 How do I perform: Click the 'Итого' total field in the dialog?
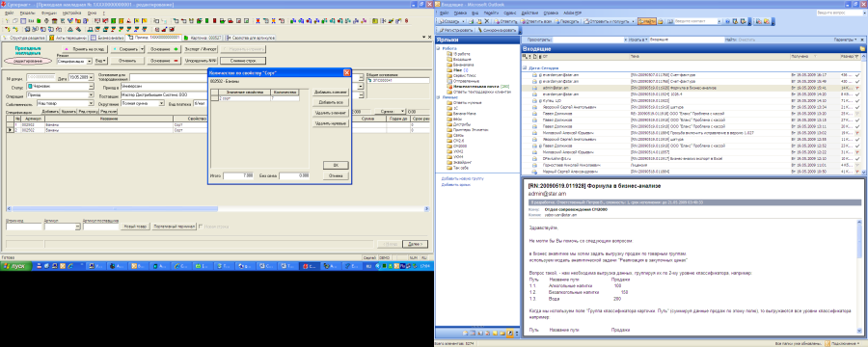tap(238, 176)
